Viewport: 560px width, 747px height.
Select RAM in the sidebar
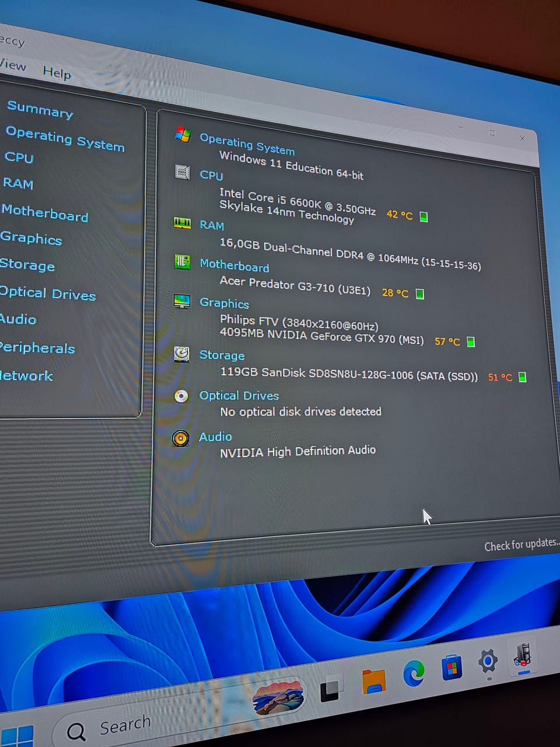pos(17,183)
